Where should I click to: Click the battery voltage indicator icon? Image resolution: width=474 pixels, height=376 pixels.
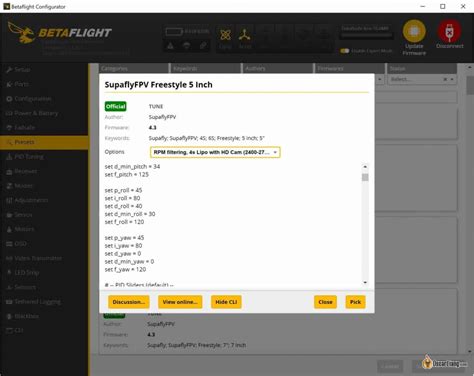coord(174,32)
